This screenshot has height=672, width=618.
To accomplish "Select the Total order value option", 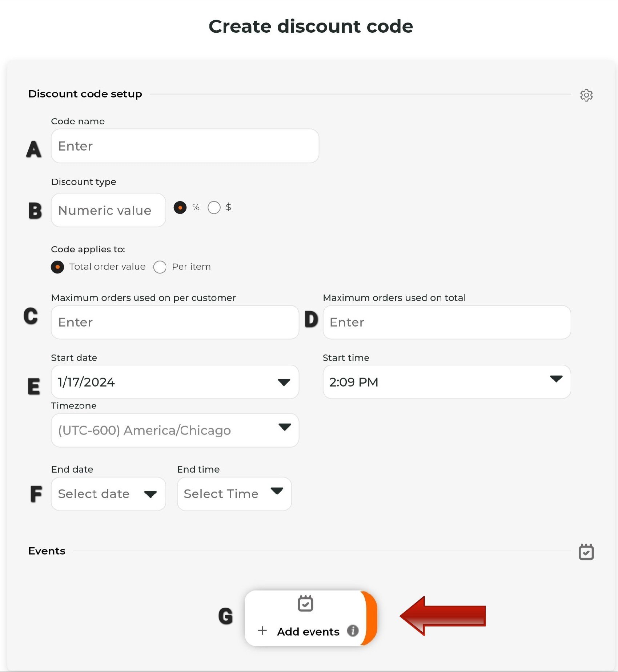I will point(57,267).
